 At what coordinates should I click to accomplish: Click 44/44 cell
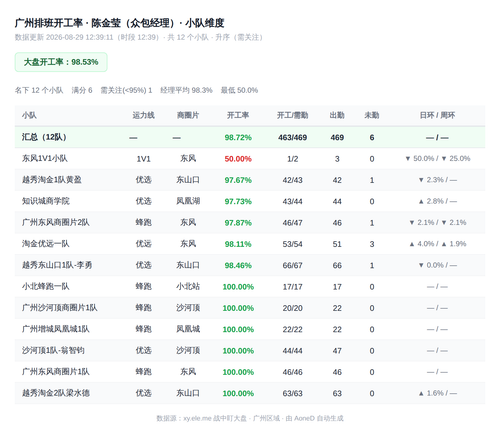pos(292,351)
